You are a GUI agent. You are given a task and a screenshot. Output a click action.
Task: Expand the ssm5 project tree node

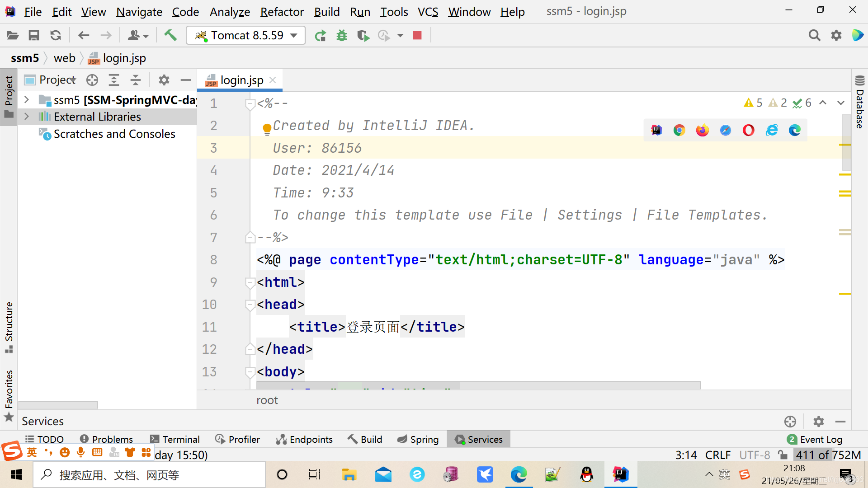tap(27, 99)
